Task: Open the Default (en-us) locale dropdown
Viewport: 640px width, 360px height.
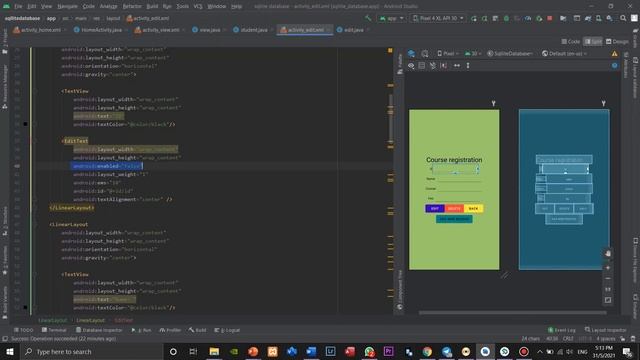Action: 564,53
